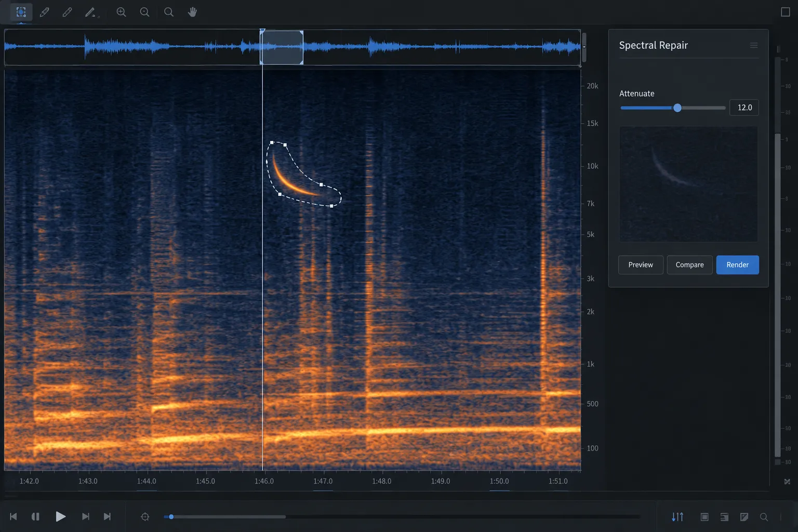
Task: Click the level meter scrollbar on far right
Action: click(x=778, y=295)
